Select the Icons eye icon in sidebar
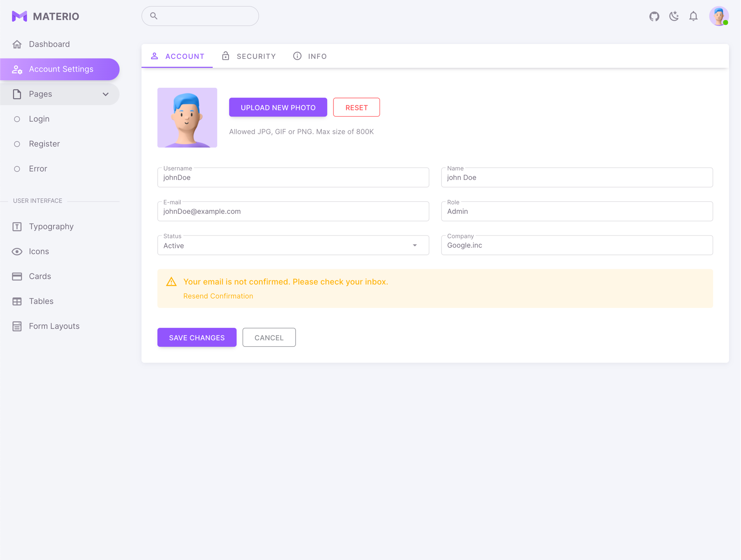Viewport: 741px width, 560px height. click(x=17, y=251)
